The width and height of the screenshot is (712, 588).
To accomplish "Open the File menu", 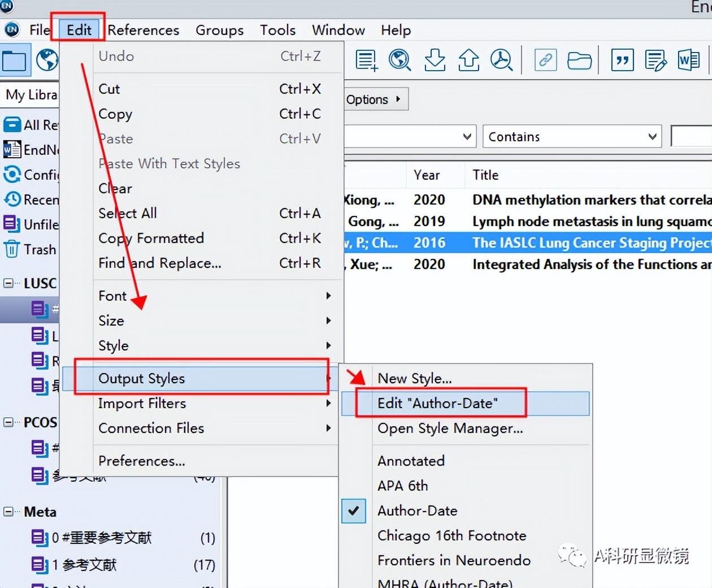I will [40, 30].
